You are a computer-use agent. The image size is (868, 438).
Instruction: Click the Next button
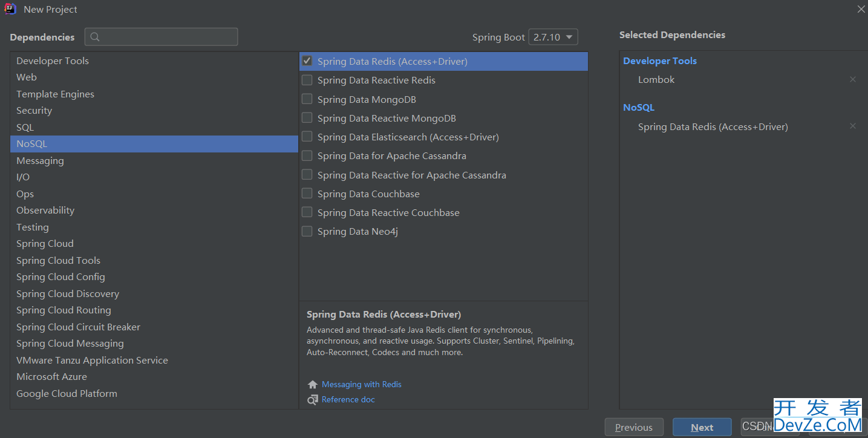[702, 427]
